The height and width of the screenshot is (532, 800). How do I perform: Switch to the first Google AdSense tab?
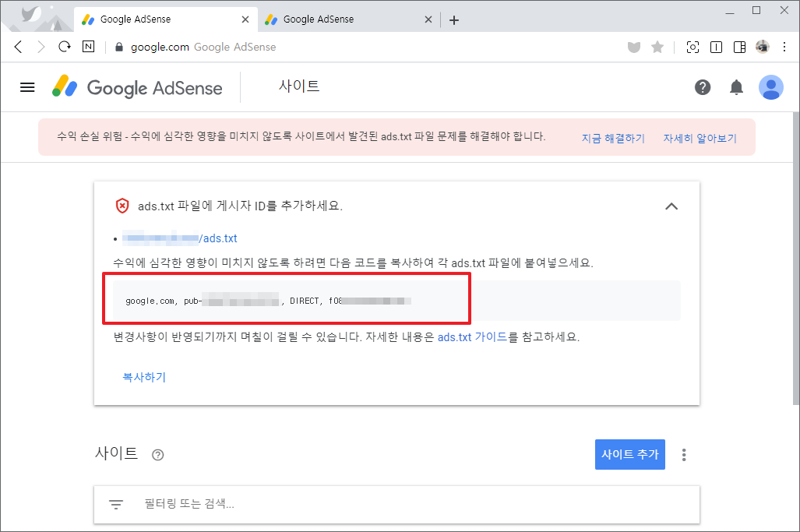click(x=166, y=19)
